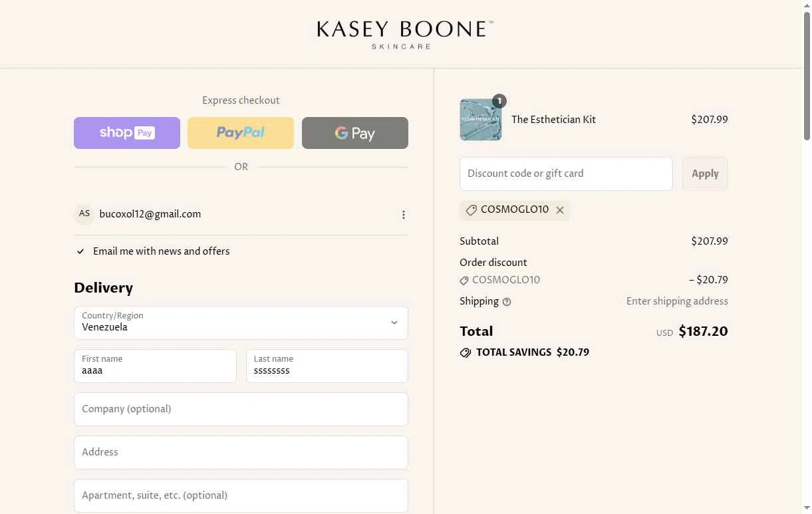
Task: Remove the COSMOGLO10 discount code
Action: coord(560,210)
